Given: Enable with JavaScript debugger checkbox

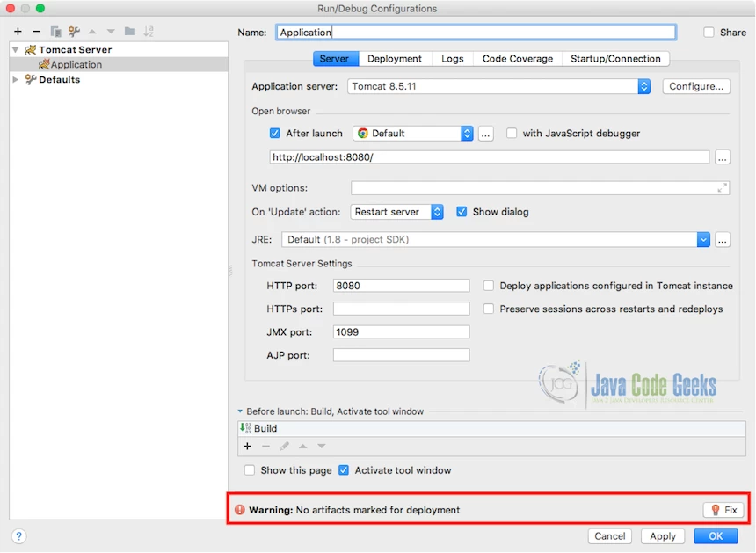Looking at the screenshot, I should (511, 133).
